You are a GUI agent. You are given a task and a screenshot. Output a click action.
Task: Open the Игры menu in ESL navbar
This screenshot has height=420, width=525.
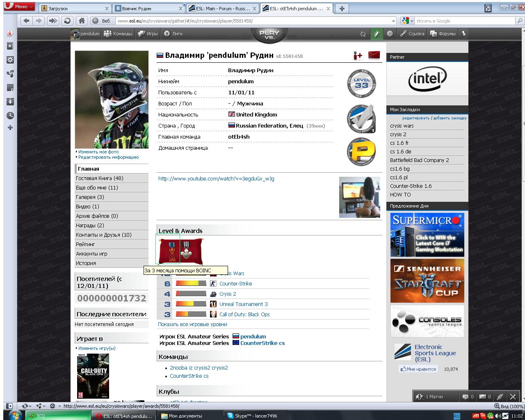coord(148,34)
